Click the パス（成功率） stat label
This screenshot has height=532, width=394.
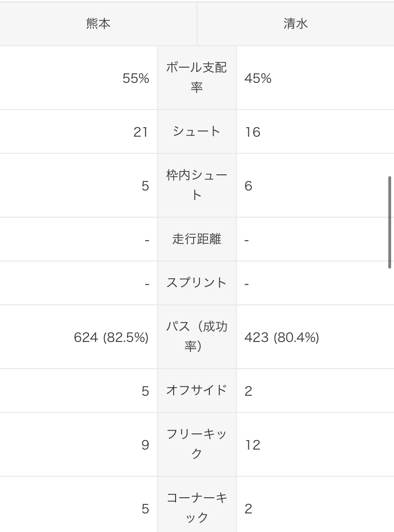pyautogui.click(x=197, y=337)
